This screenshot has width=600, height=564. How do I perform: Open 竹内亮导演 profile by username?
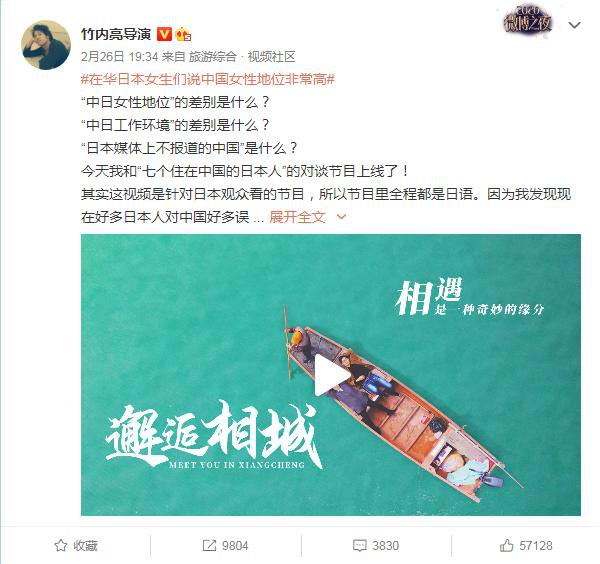tap(116, 34)
